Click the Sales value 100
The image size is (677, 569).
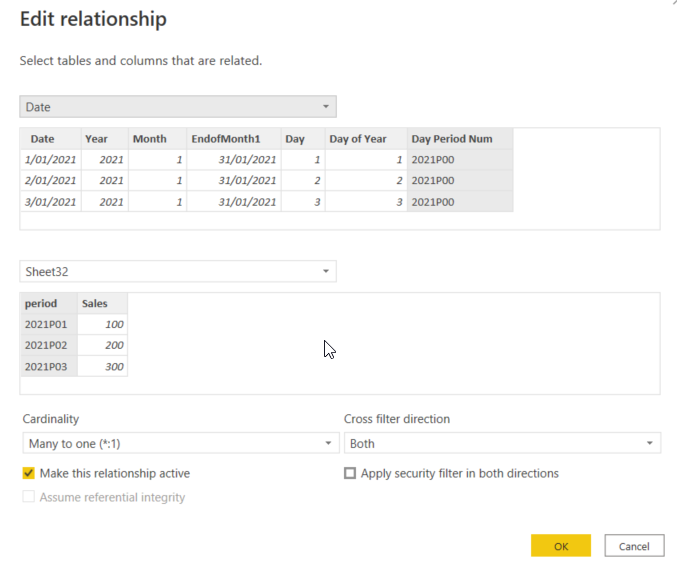coord(102,324)
